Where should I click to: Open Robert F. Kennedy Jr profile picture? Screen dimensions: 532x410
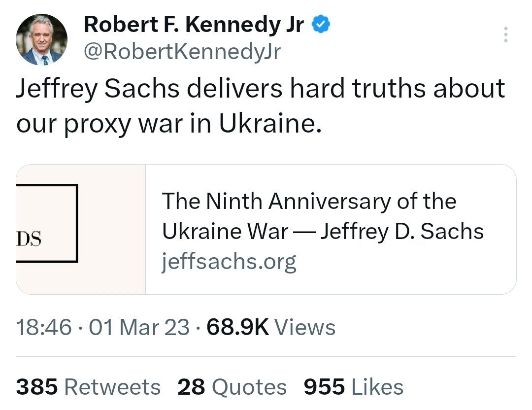41,39
